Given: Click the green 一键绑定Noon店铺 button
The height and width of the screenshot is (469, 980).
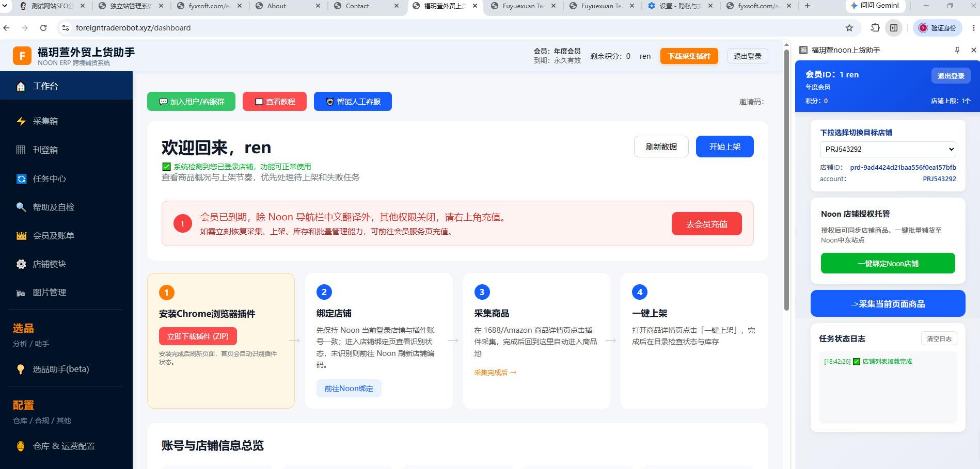Looking at the screenshot, I should point(888,263).
